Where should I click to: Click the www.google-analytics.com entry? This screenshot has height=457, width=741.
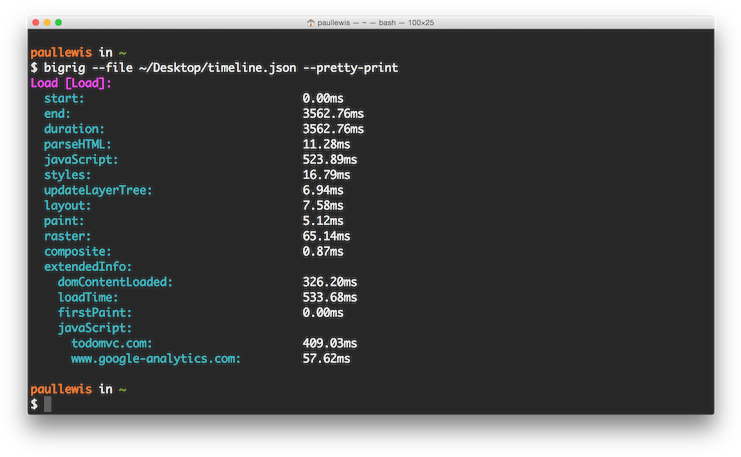[156, 358]
